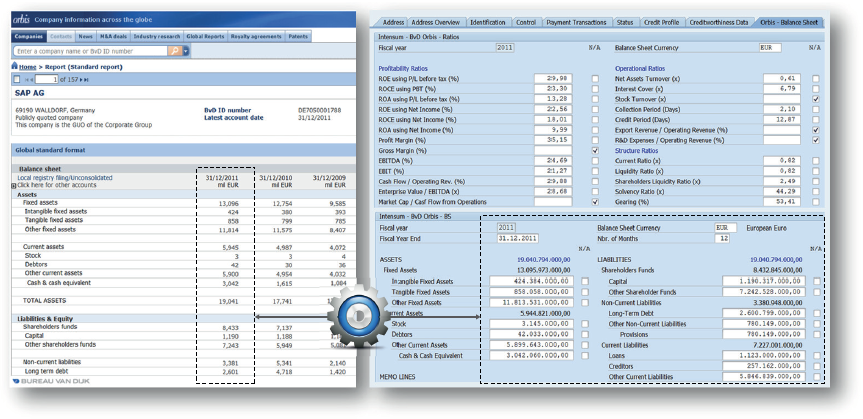Uncheck R&D Expenses / Operating Revenue checkbox
Viewport: 863px width, 419px height.
click(816, 140)
